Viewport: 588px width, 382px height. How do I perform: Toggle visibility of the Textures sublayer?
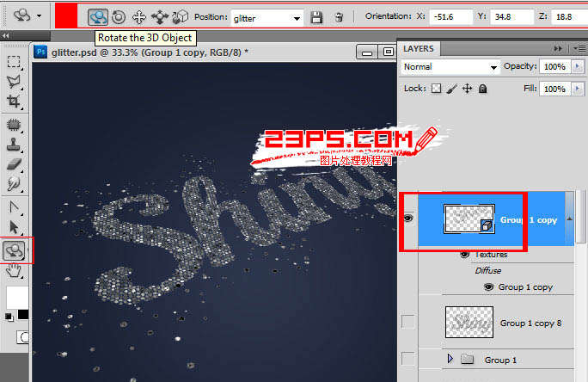tap(465, 255)
